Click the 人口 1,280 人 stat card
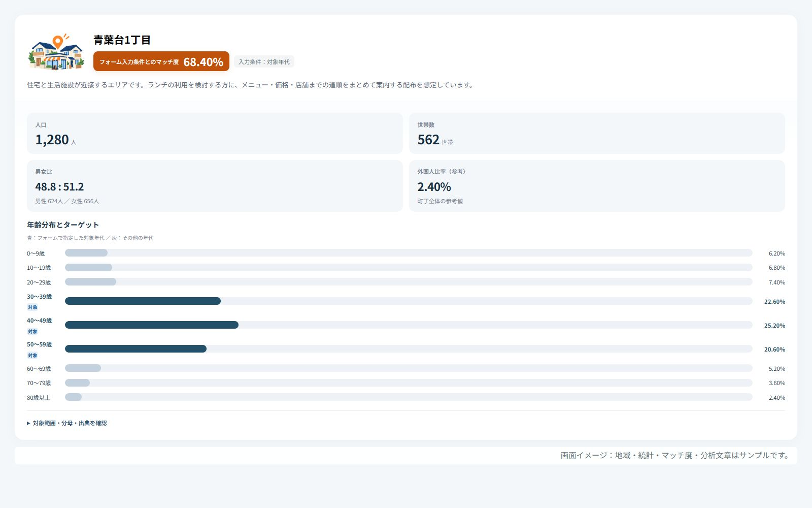812x508 pixels. 215,134
